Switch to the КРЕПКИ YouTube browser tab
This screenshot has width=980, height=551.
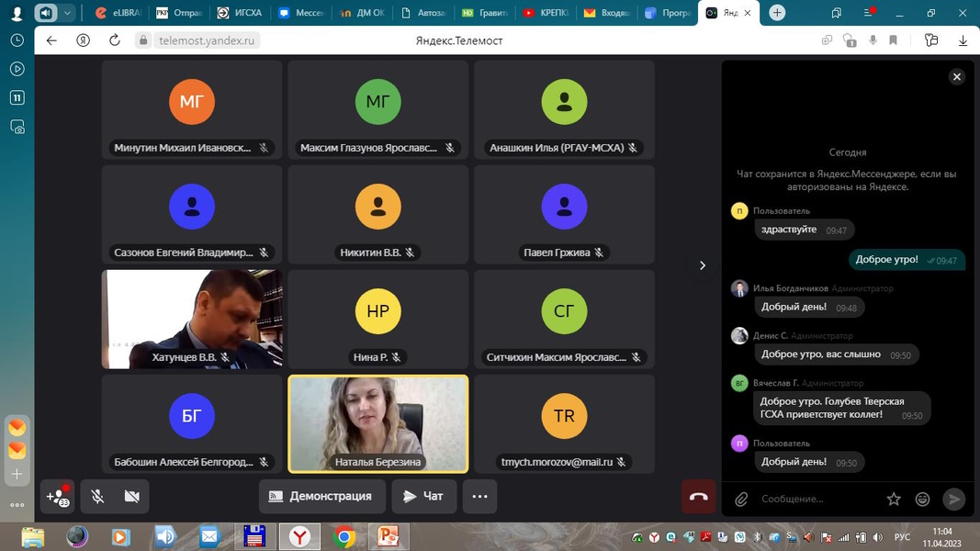(547, 13)
